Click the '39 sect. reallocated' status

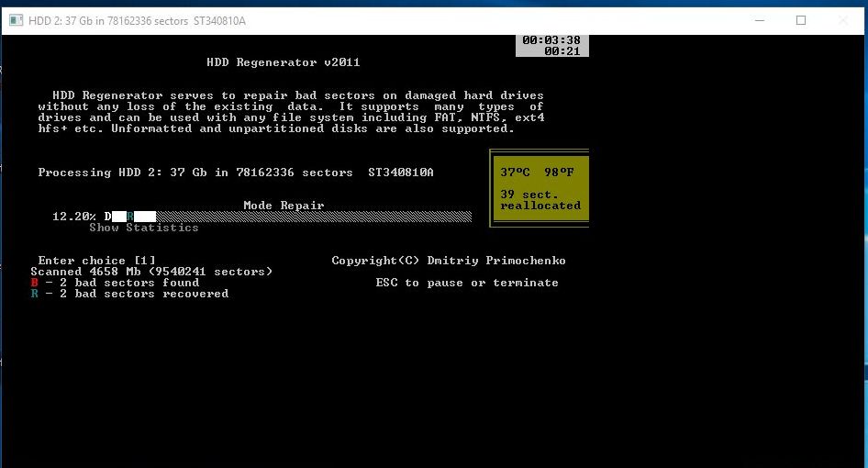[x=540, y=200]
